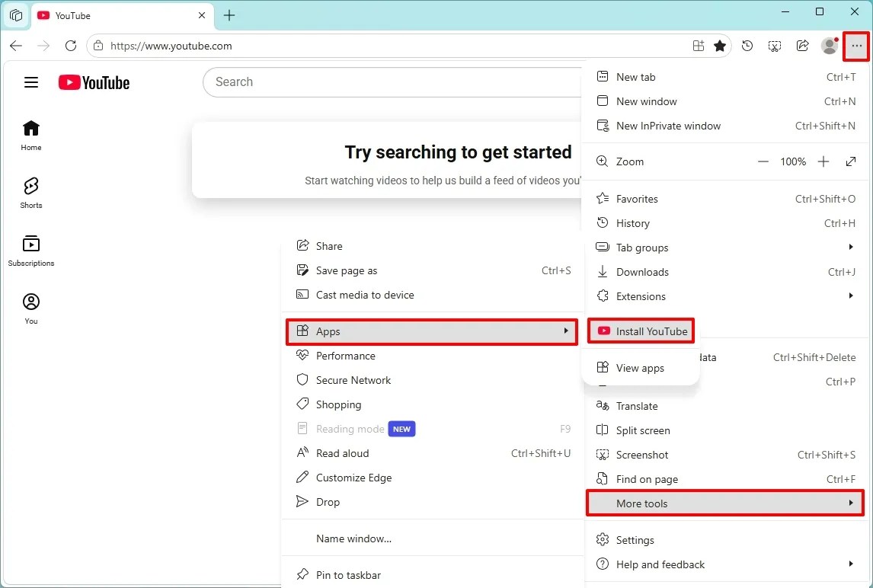Click the YouTube Search field

point(392,81)
